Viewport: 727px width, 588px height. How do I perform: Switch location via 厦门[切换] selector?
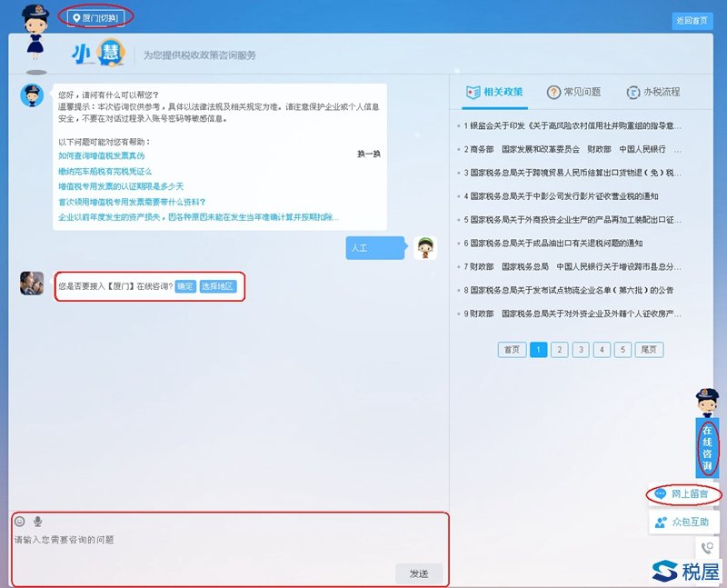click(x=95, y=16)
